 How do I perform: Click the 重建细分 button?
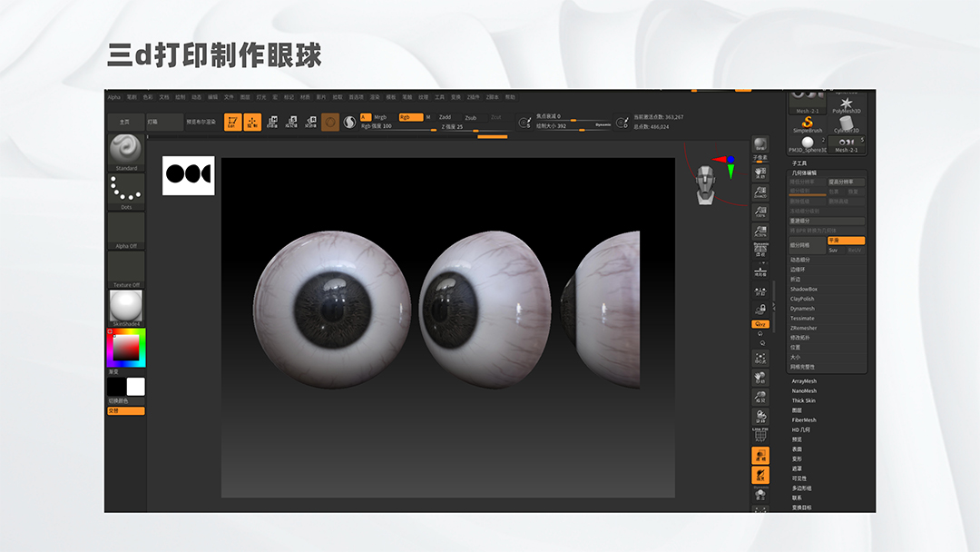point(827,221)
